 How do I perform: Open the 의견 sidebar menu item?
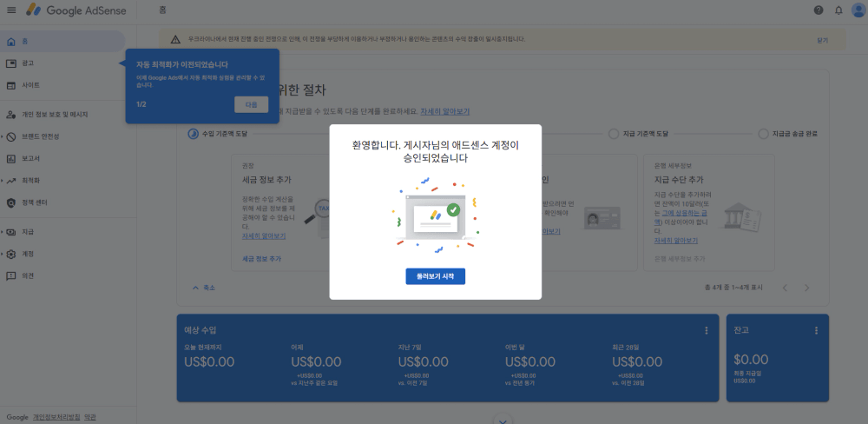point(62,276)
